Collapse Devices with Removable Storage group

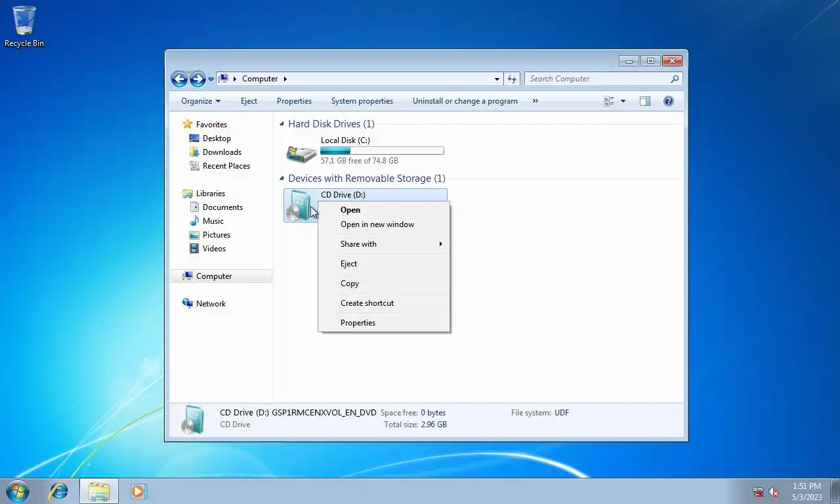click(x=282, y=178)
